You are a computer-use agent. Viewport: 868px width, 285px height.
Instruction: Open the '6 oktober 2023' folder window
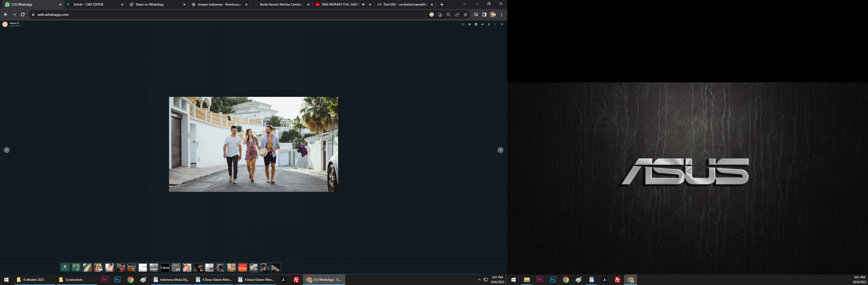point(34,280)
